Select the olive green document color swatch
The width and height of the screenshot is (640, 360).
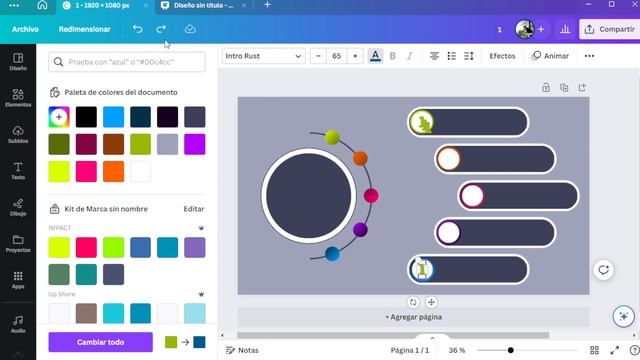pyautogui.click(x=59, y=144)
